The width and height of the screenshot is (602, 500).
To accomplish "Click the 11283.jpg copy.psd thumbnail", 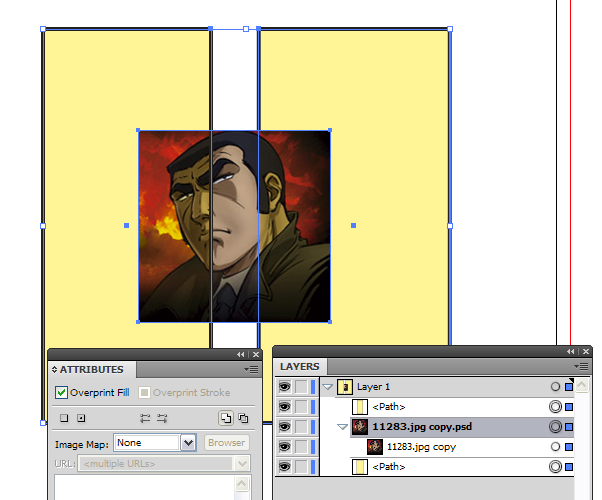I will click(360, 427).
